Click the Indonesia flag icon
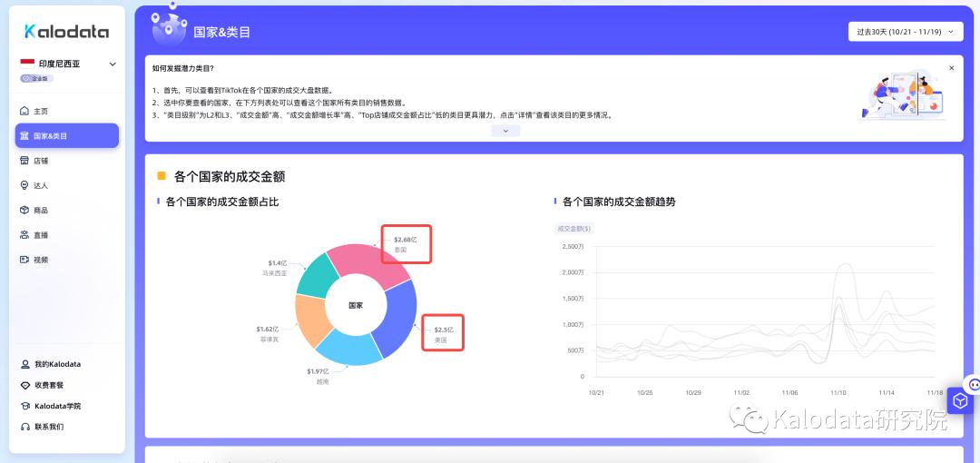This screenshot has width=980, height=463. pos(27,64)
